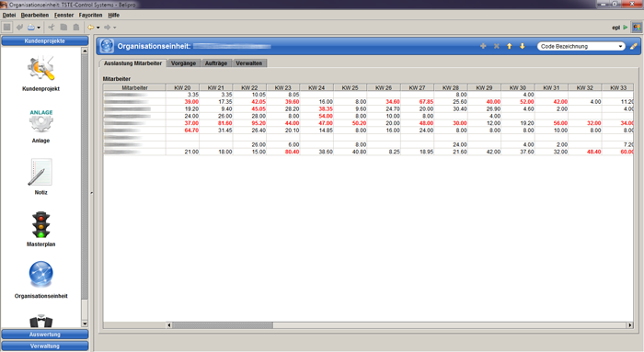
Task: Click the print toolbar icon
Action: pos(31,27)
